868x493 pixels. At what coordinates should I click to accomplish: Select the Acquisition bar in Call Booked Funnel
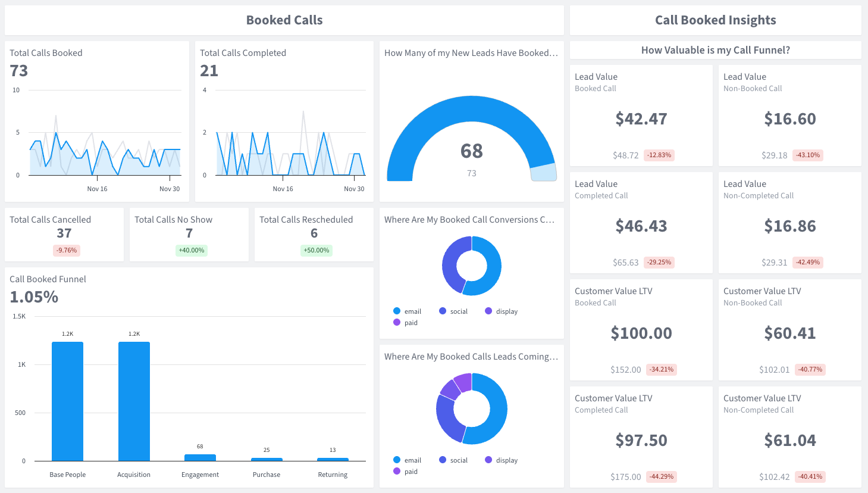[134, 401]
